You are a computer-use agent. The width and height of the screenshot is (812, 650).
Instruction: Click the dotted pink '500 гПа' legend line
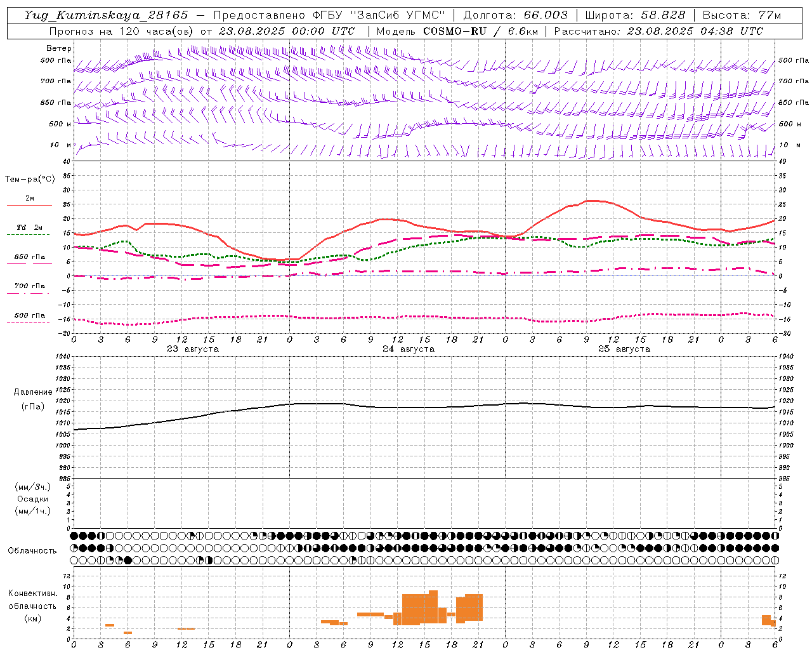28,322
